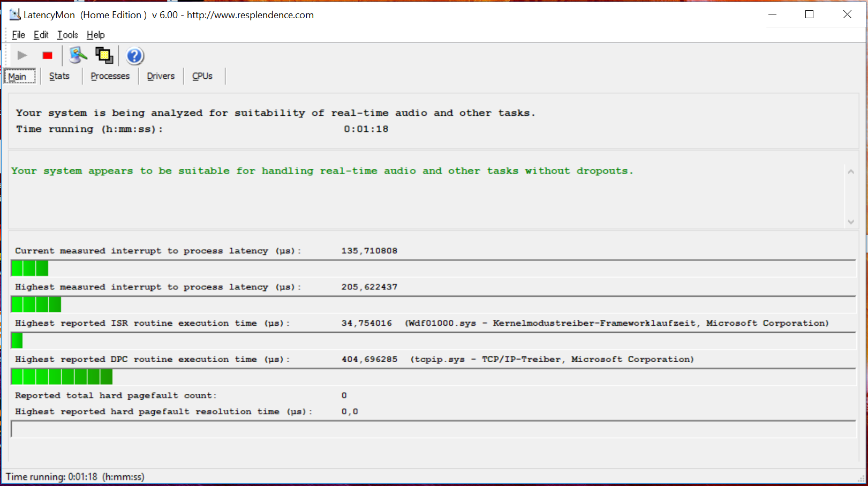Go to the Main tab
The height and width of the screenshot is (486, 868).
18,77
